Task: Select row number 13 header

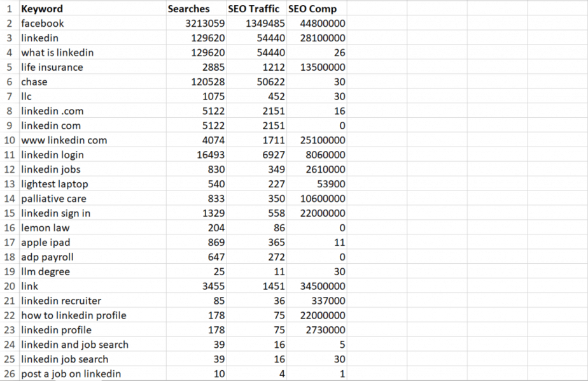Action: click(x=9, y=184)
